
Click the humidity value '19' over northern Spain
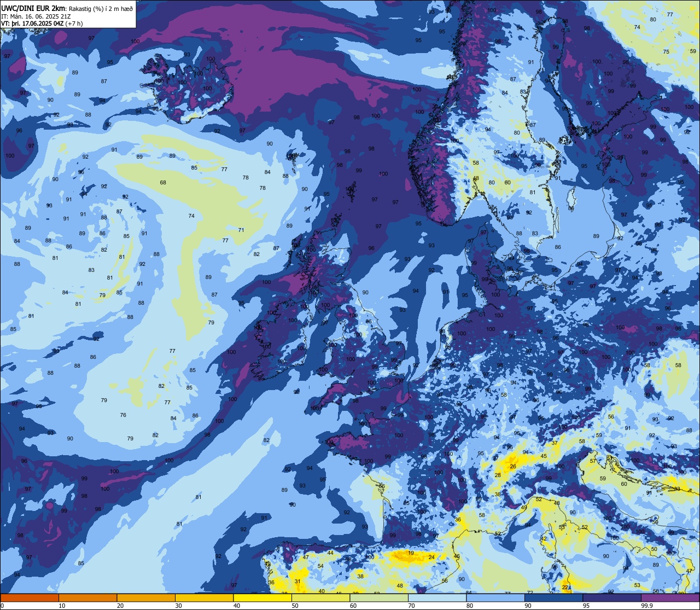(411, 553)
